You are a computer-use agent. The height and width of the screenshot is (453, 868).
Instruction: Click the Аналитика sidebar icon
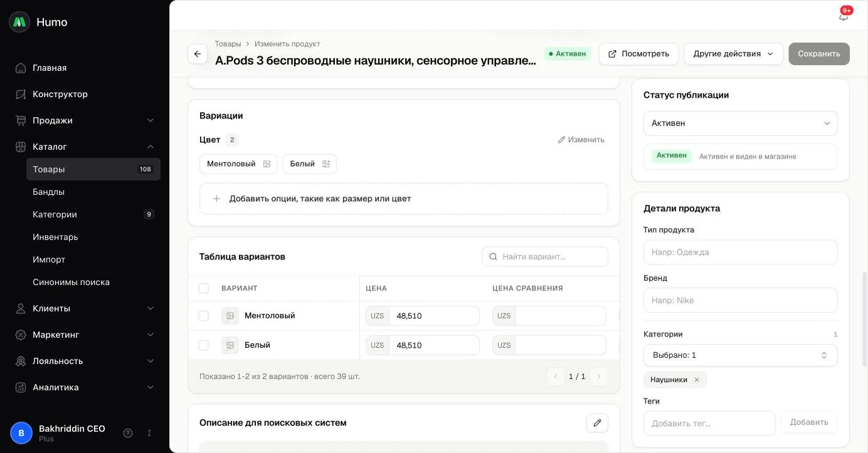21,387
